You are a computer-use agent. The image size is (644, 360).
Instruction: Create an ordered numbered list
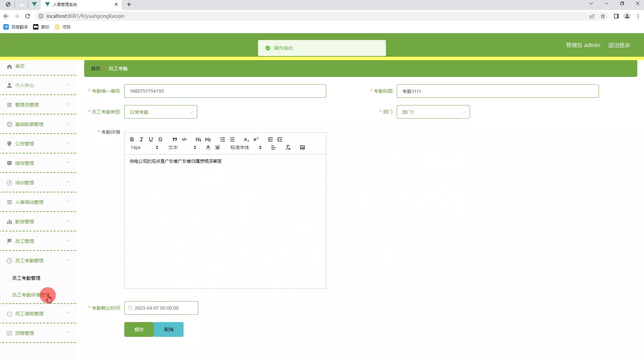pos(222,139)
